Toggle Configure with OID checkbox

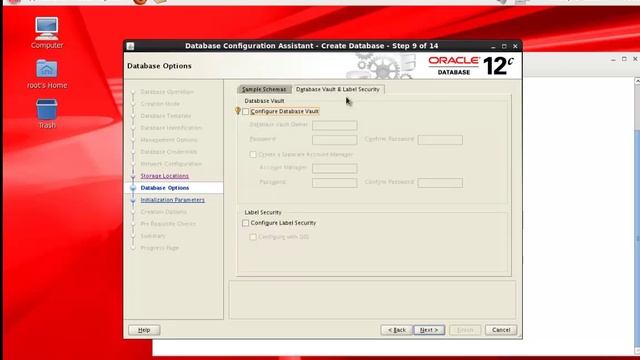coord(253,237)
